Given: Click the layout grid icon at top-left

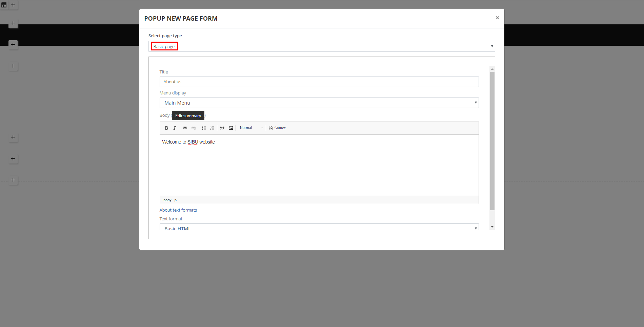Looking at the screenshot, I should [x=4, y=5].
